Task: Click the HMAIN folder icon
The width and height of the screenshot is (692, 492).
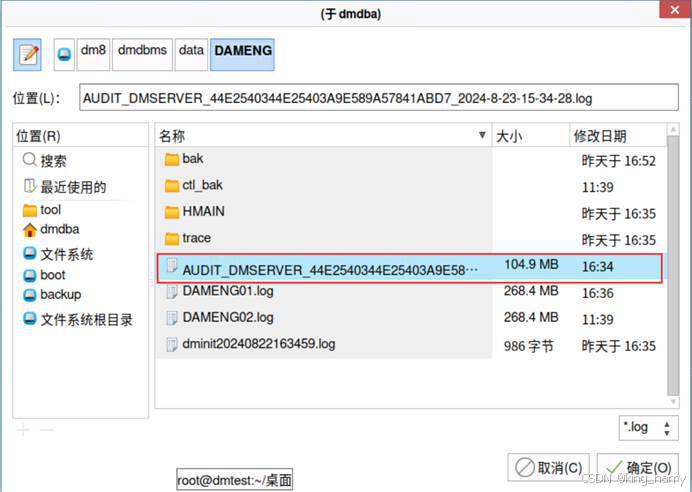Action: click(172, 213)
